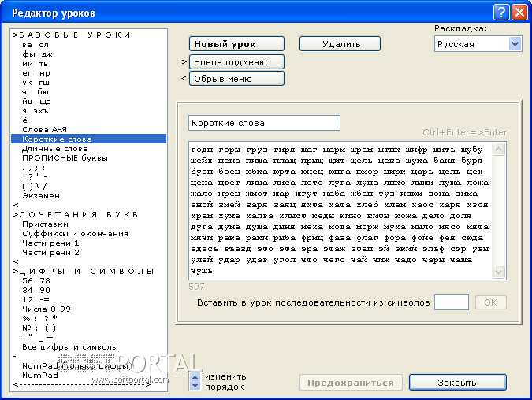Create a lesson with Новый урок button
Image resolution: width=532 pixels, height=400 pixels.
[x=236, y=44]
